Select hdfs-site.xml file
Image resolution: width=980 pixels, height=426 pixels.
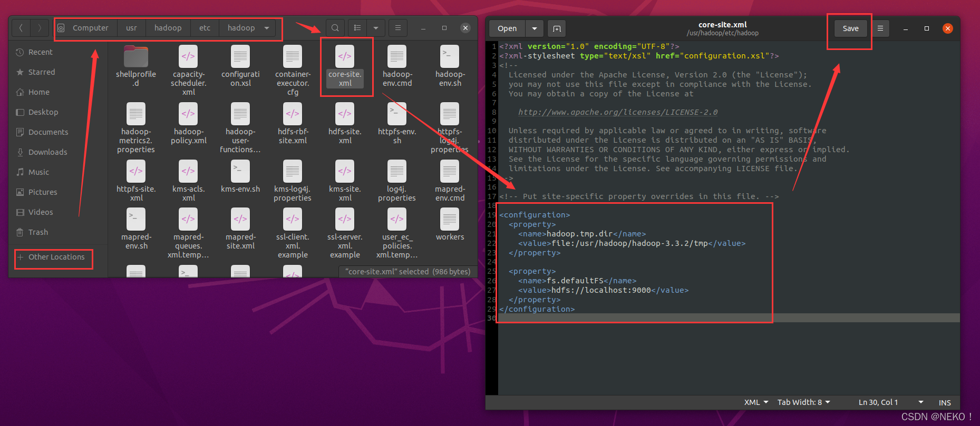click(345, 124)
